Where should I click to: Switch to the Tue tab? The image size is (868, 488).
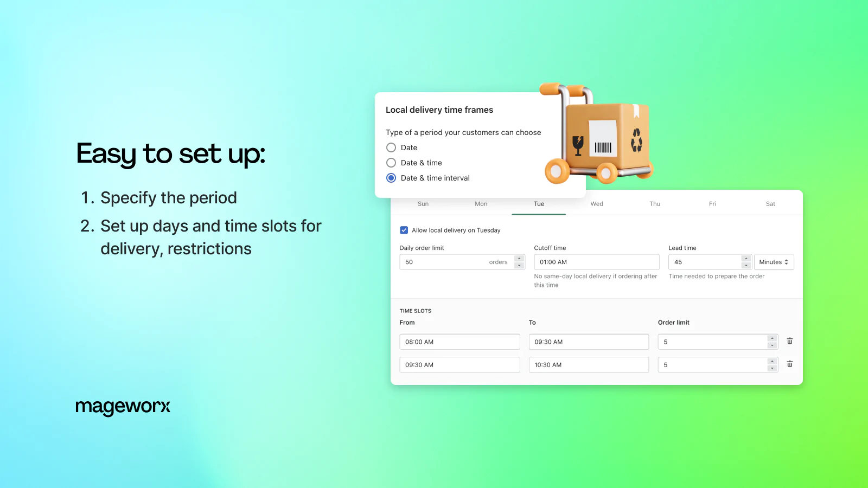tap(539, 204)
